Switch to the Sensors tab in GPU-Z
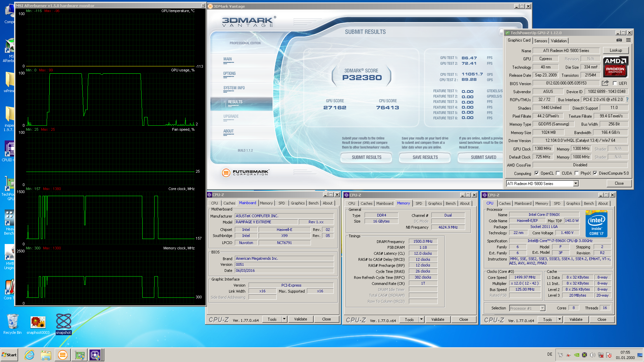The image size is (644, 362). pos(541,41)
